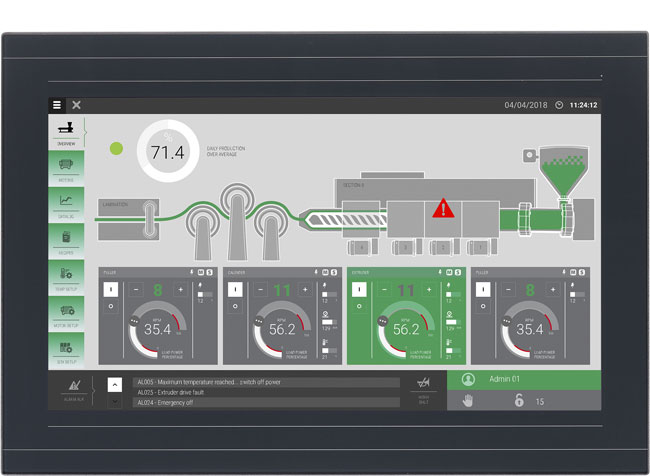This screenshot has height=476, width=650.
Task: Open Recipes from the sidebar
Action: (x=66, y=237)
